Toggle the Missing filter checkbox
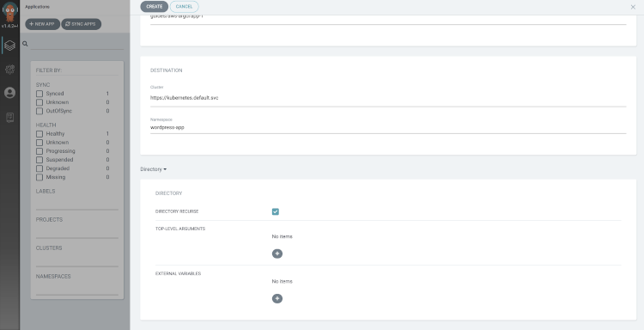This screenshot has height=330, width=644. click(39, 177)
